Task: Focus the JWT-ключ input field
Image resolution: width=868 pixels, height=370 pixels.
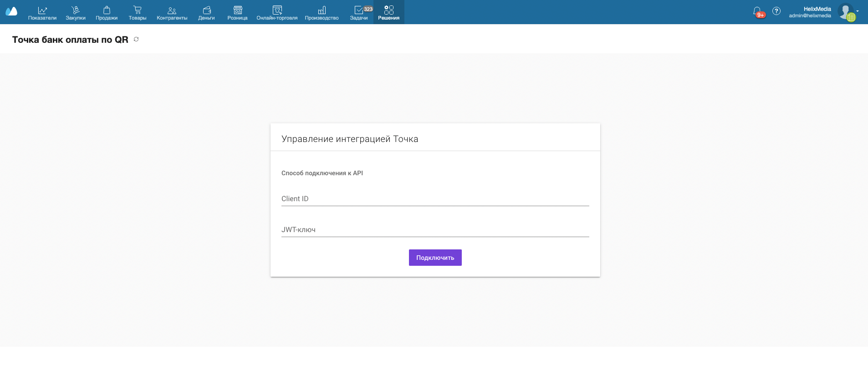Action: click(435, 230)
